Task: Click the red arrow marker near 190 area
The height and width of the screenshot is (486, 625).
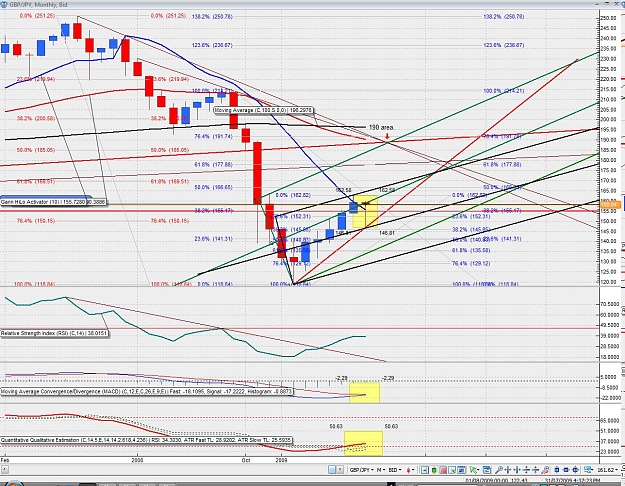Action: [387, 137]
